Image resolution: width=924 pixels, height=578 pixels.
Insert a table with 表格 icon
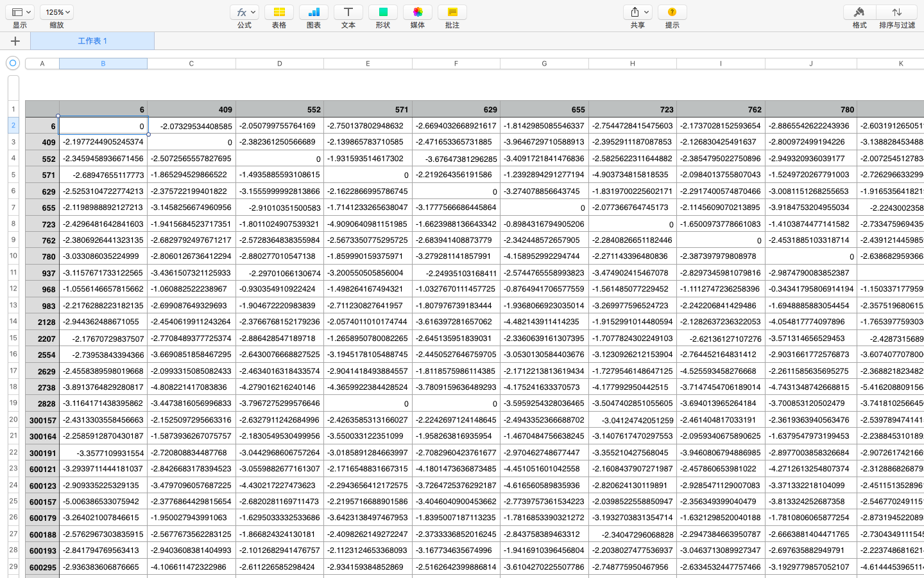(x=279, y=12)
